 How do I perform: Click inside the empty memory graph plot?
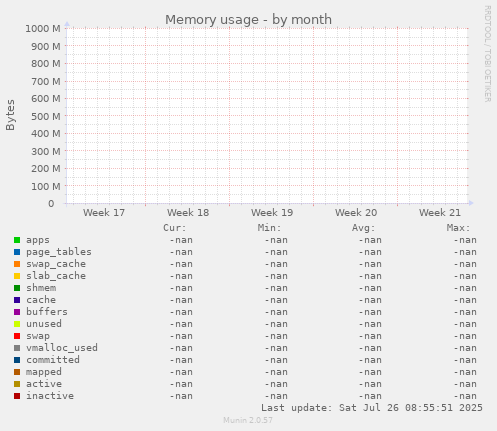coord(267,116)
